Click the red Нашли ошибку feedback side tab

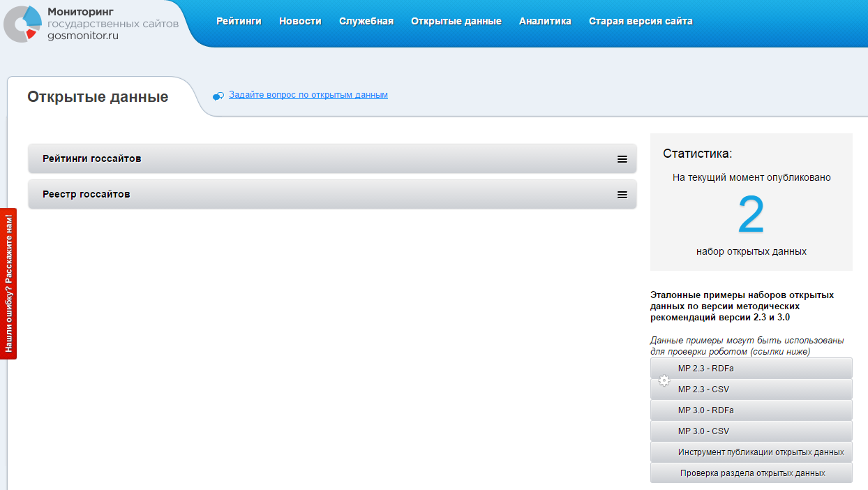point(8,283)
